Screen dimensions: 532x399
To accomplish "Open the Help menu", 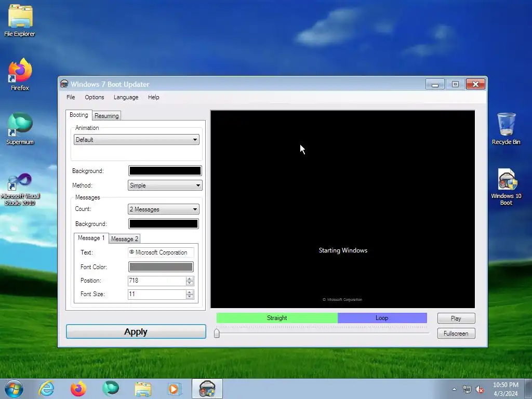I will coord(153,97).
